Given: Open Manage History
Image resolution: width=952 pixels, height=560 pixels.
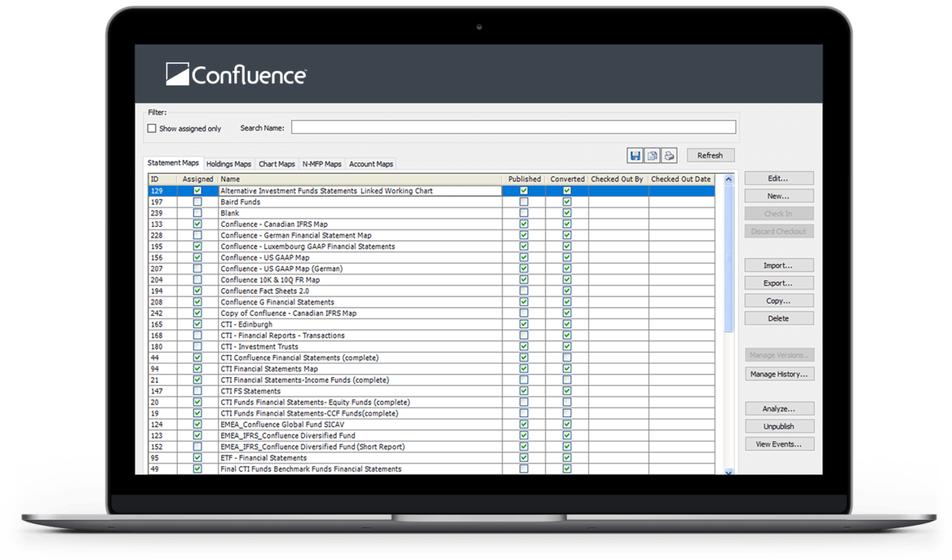Looking at the screenshot, I should (x=779, y=374).
